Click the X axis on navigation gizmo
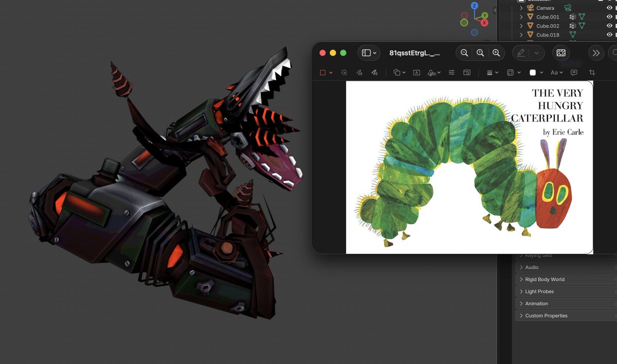The width and height of the screenshot is (617, 364). [484, 23]
